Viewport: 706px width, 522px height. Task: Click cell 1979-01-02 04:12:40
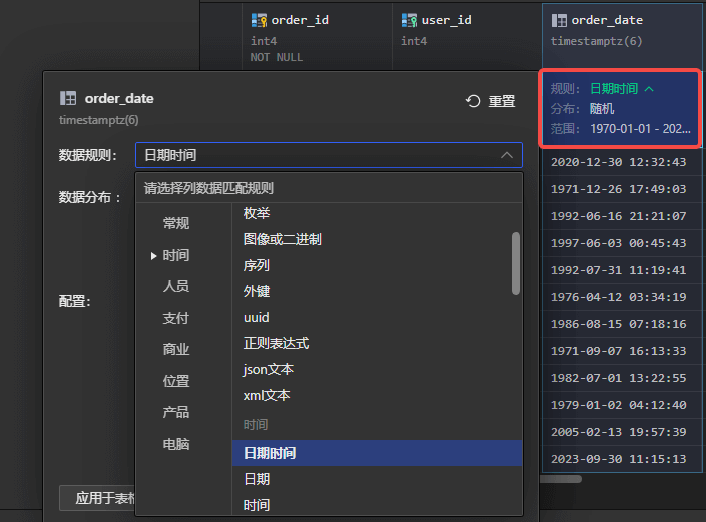(x=621, y=405)
